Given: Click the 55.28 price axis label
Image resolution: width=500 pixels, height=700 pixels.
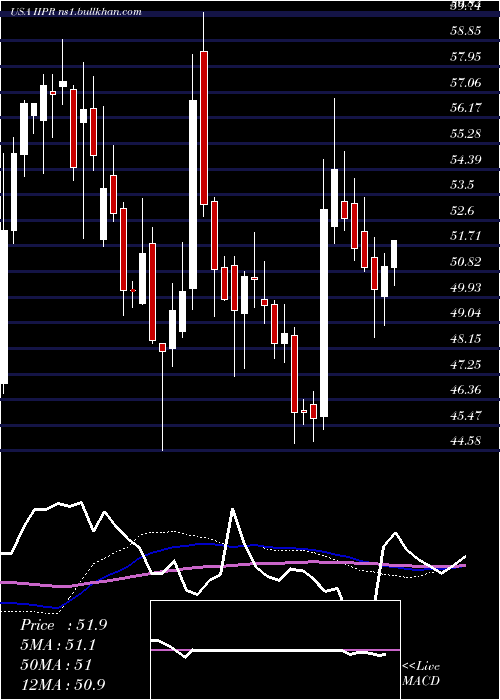Looking at the screenshot, I should point(467,133).
